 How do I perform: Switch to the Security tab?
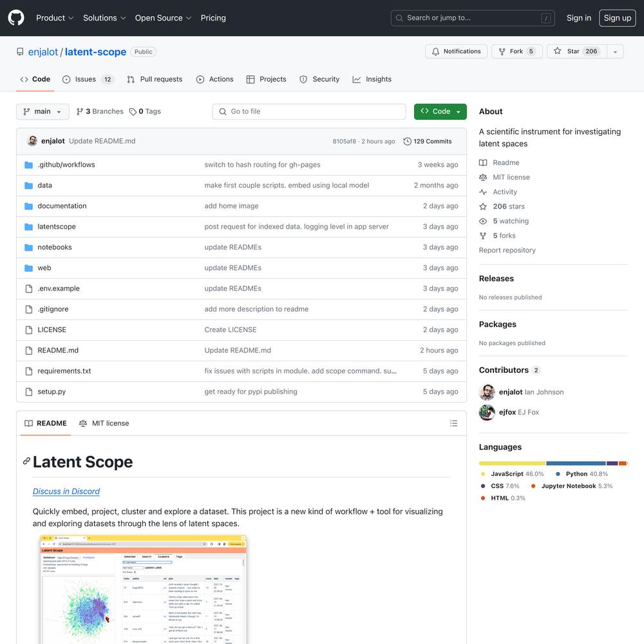[319, 79]
